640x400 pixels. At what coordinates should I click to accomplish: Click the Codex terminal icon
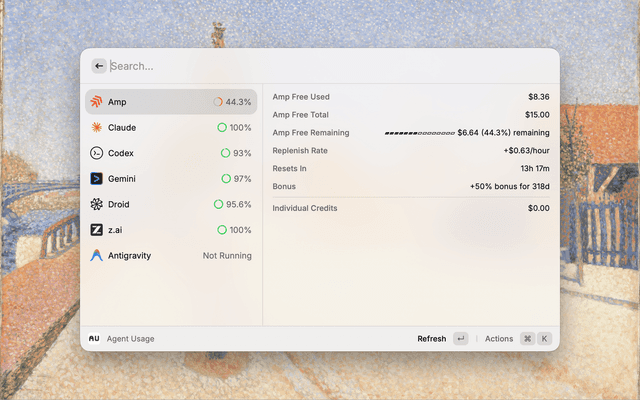click(96, 153)
